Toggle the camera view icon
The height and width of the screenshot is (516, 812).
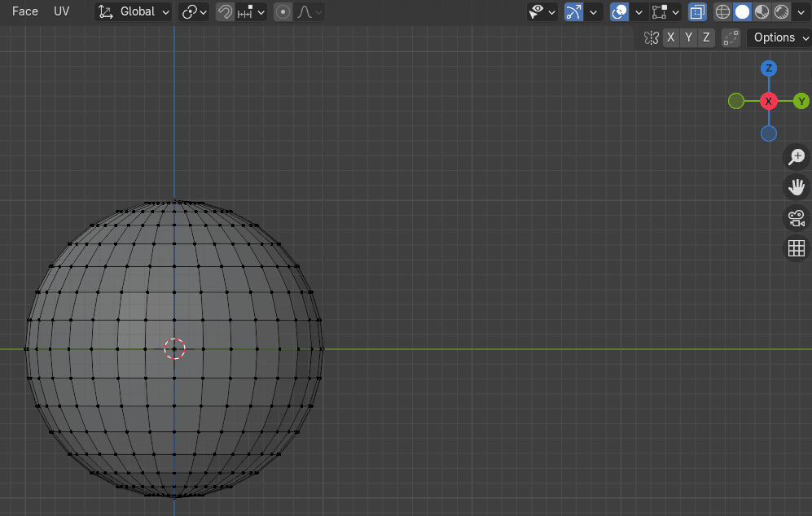[x=797, y=218]
